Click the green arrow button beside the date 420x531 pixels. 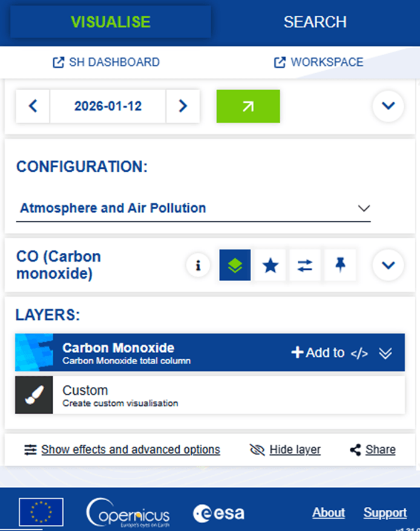248,106
